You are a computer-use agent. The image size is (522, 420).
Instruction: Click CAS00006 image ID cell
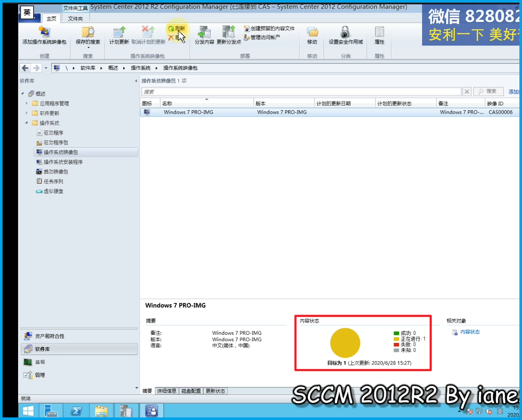pos(500,112)
